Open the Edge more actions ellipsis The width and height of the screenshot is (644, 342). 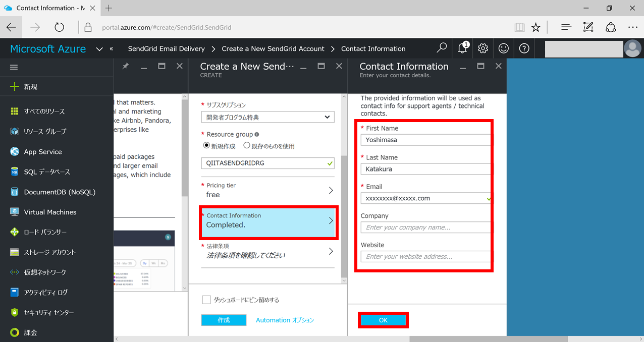click(x=633, y=27)
